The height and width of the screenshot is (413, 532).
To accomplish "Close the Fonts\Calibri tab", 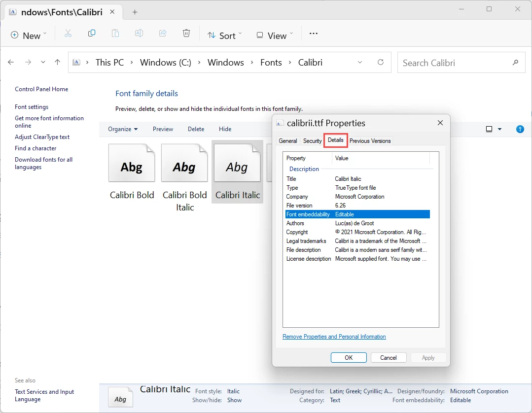I will click(112, 12).
